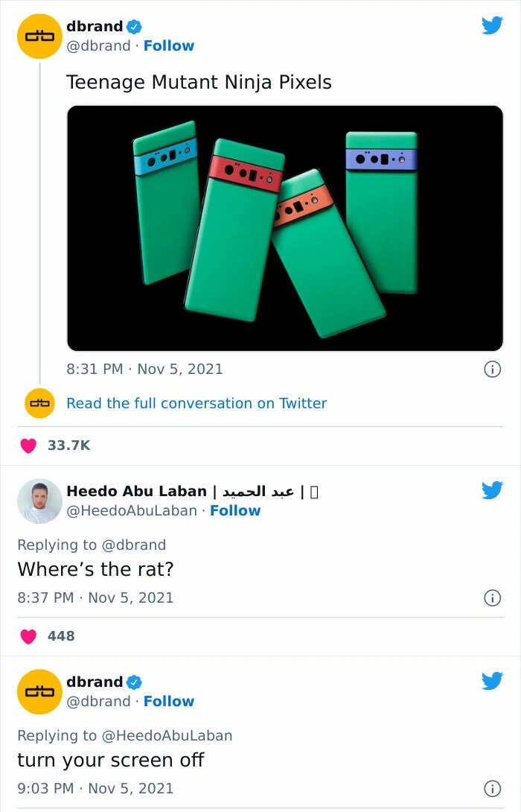Click the Twitter bird icon on first tweet
This screenshot has width=521, height=812.
pyautogui.click(x=492, y=26)
